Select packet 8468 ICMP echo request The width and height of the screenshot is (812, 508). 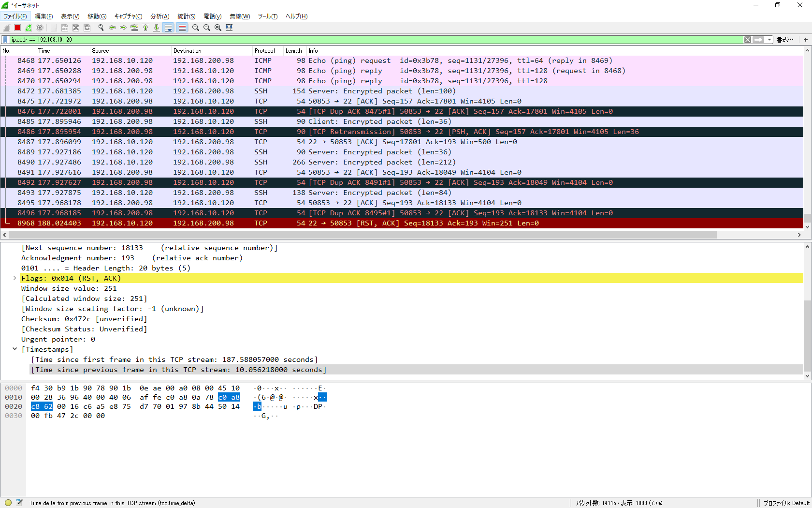pyautogui.click(x=402, y=60)
